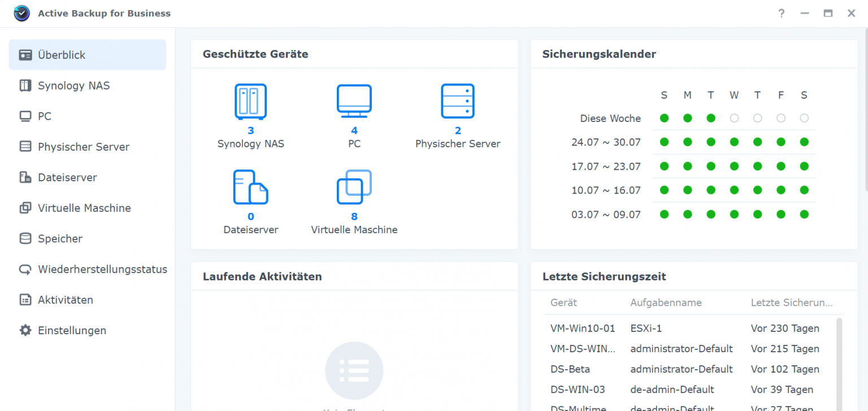Toggle Friday's status dot in week 24.07
The image size is (868, 411).
pyautogui.click(x=780, y=142)
